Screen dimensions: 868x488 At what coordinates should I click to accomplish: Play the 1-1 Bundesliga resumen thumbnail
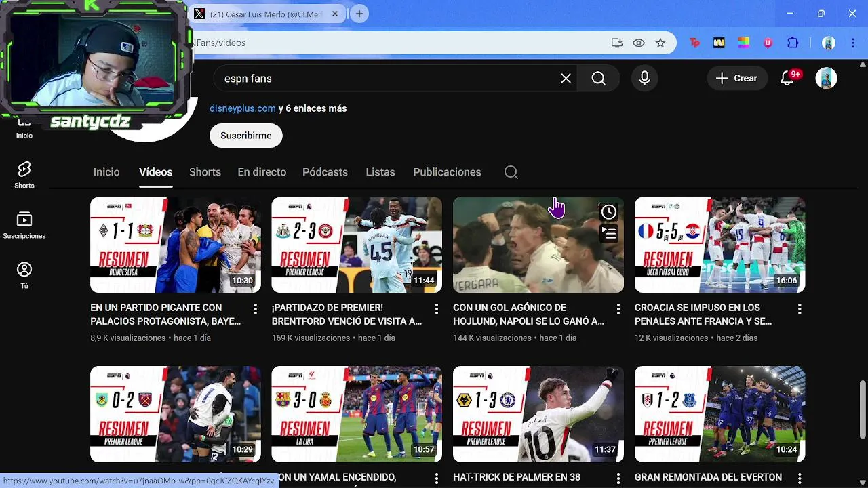[x=176, y=245]
